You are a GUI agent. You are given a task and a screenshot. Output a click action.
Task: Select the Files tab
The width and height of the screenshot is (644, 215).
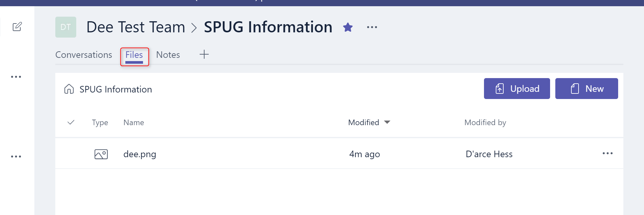(x=134, y=55)
